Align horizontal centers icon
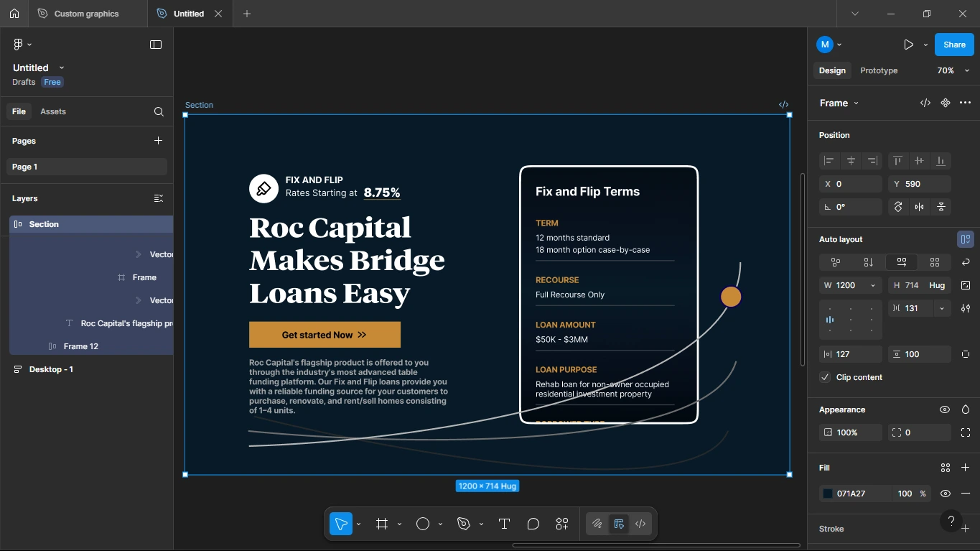The height and width of the screenshot is (551, 980). pyautogui.click(x=851, y=160)
